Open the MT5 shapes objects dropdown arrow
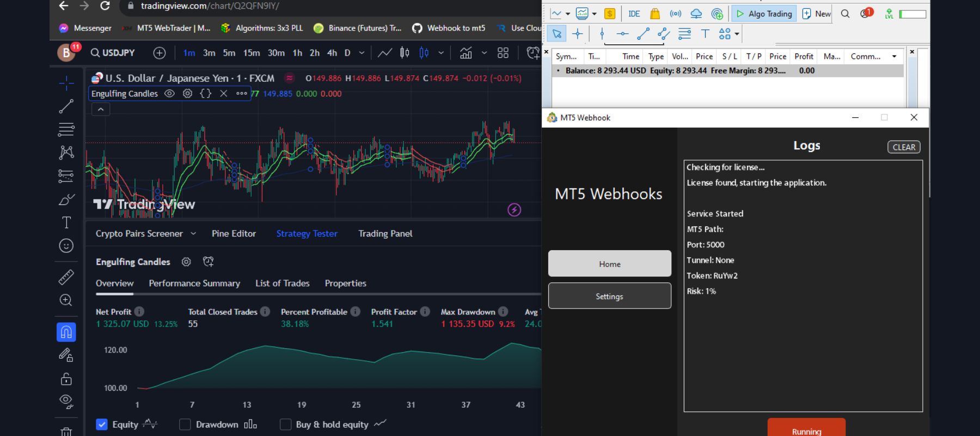Image resolution: width=980 pixels, height=436 pixels. 737,34
